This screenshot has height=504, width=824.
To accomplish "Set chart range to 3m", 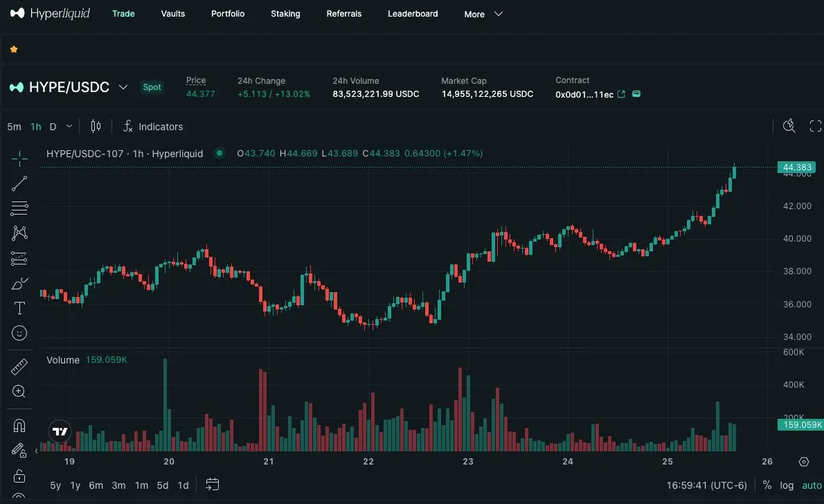I will pos(119,485).
